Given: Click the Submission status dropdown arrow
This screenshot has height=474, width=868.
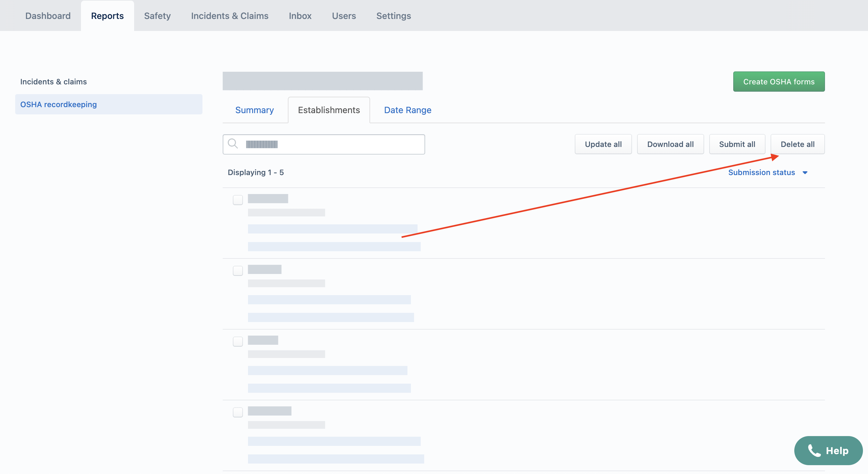Looking at the screenshot, I should (x=805, y=173).
